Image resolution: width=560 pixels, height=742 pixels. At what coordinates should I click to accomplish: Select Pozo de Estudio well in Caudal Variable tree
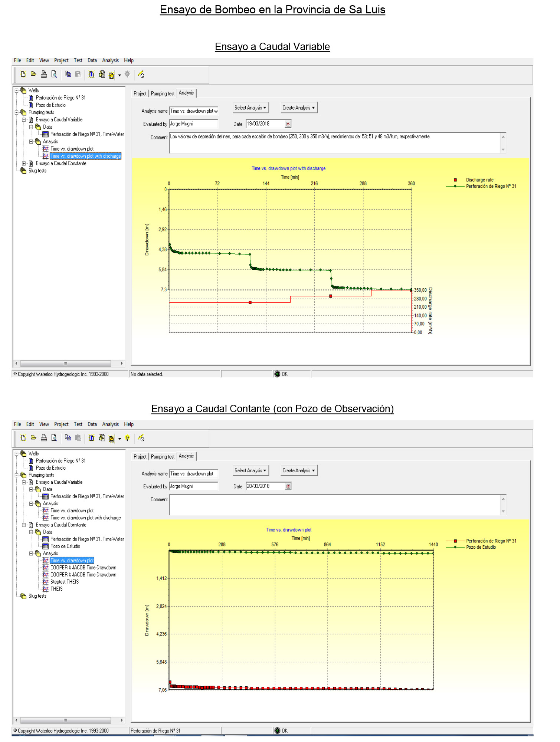click(x=50, y=105)
